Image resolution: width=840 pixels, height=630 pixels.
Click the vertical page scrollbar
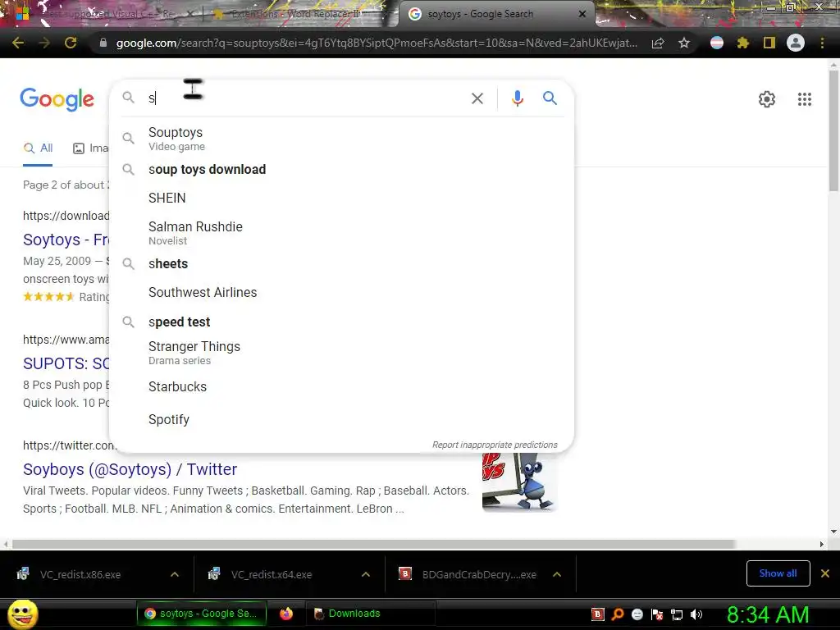click(x=833, y=130)
